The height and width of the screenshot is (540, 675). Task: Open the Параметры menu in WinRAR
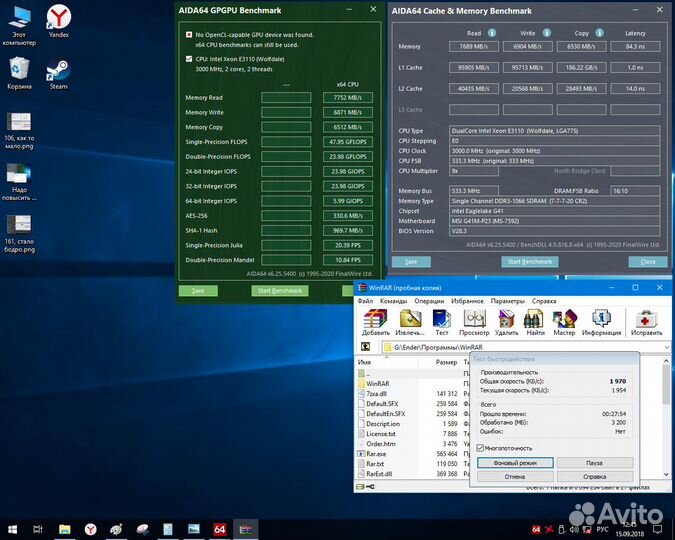(x=508, y=301)
